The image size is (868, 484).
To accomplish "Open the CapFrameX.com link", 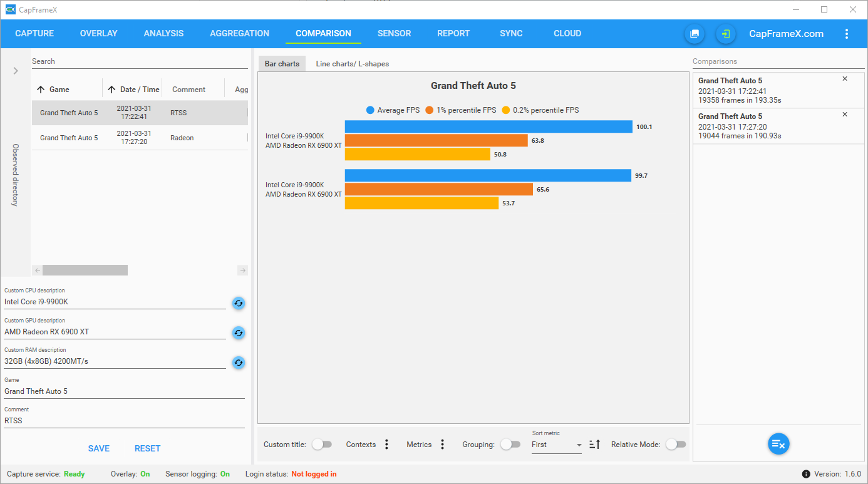I will (x=787, y=34).
